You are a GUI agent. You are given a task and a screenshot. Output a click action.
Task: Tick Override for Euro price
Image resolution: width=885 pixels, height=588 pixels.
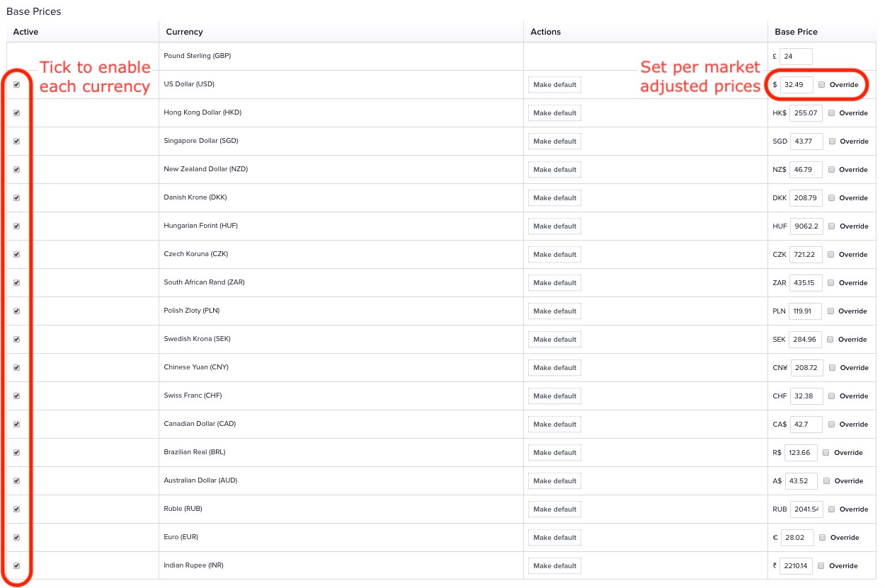[822, 538]
